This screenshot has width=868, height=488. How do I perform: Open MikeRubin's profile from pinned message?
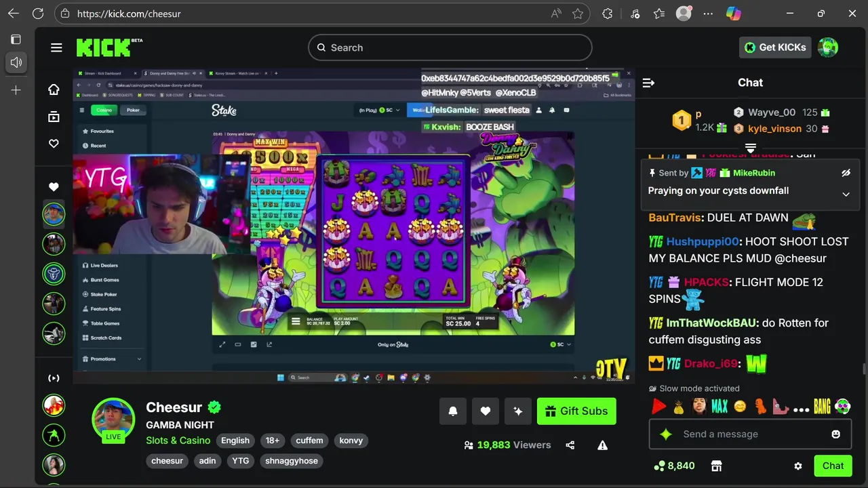pos(754,173)
